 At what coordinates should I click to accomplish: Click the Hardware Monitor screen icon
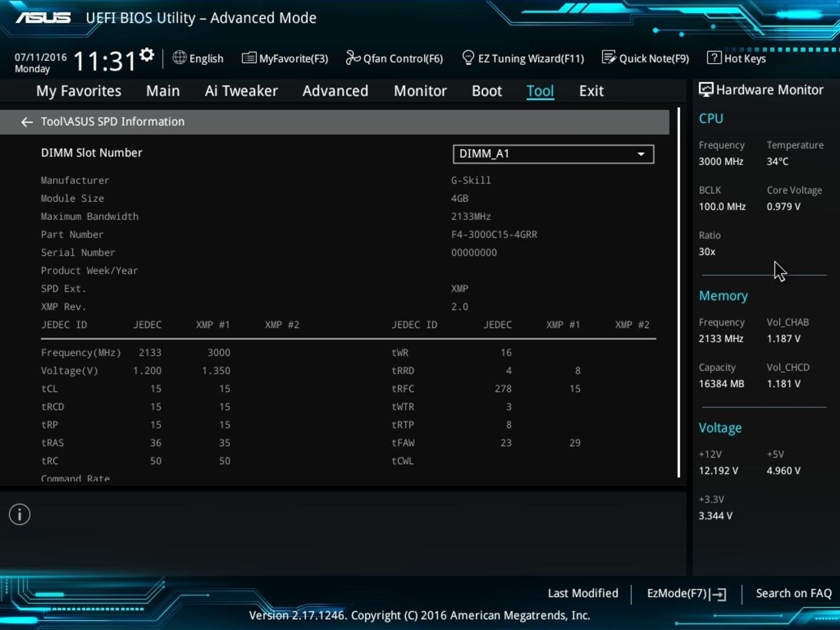(705, 90)
